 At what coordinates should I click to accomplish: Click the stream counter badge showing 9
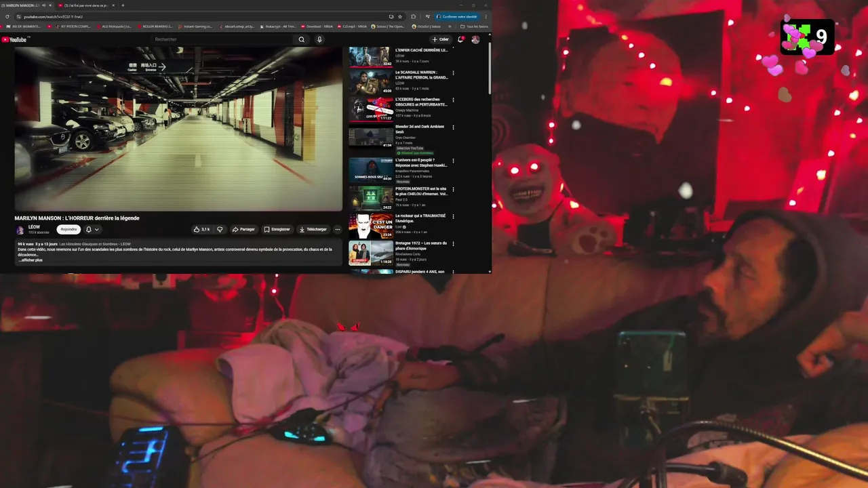point(807,37)
